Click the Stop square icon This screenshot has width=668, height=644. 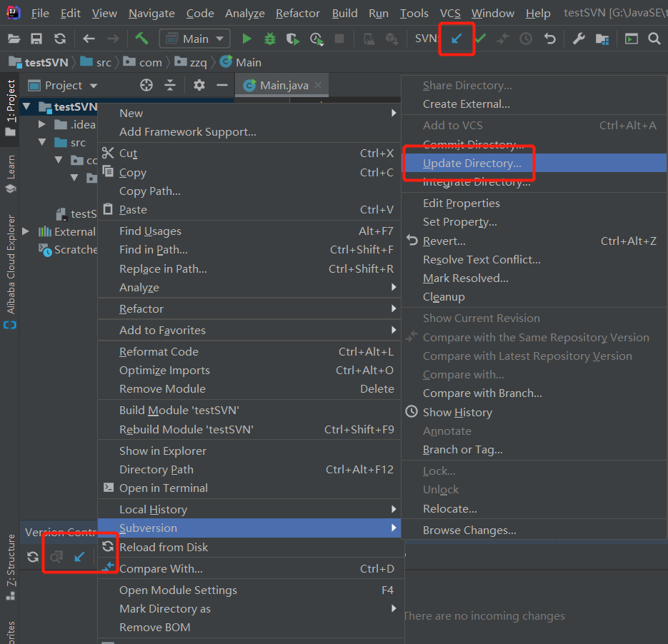coord(339,39)
